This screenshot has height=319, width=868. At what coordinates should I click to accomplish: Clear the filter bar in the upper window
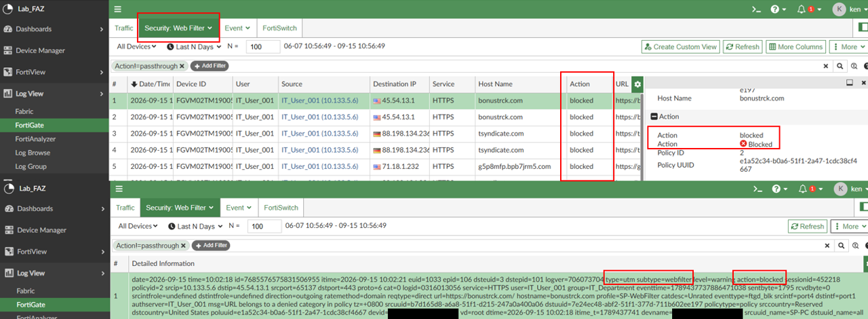tap(825, 66)
